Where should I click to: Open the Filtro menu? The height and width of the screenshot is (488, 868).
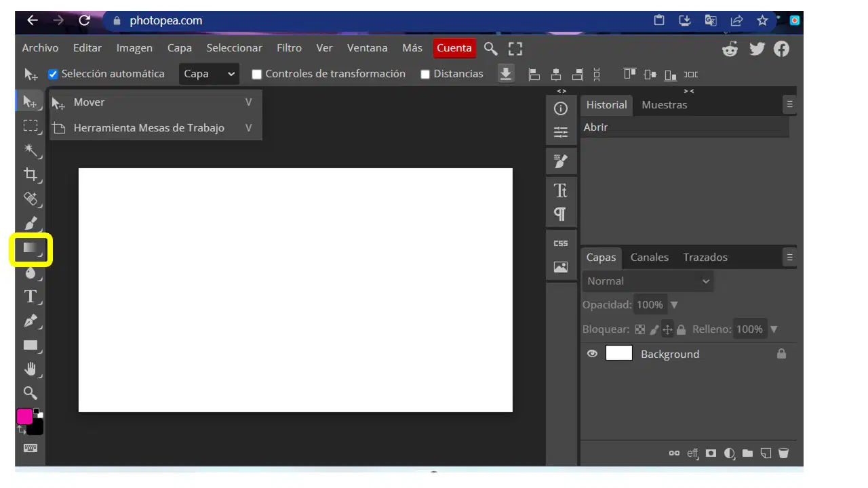tap(289, 48)
